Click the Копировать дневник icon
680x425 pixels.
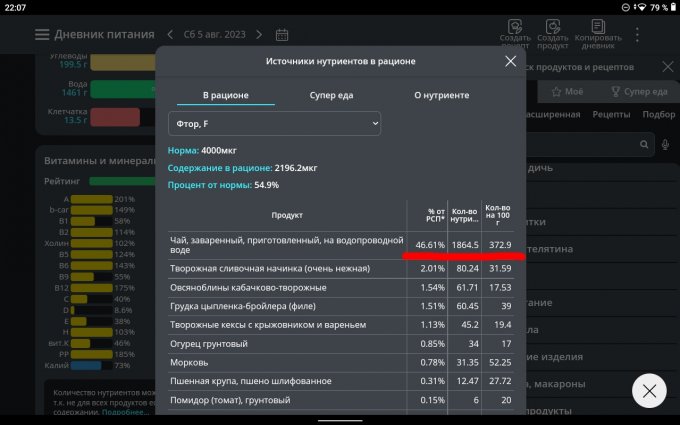pyautogui.click(x=598, y=27)
